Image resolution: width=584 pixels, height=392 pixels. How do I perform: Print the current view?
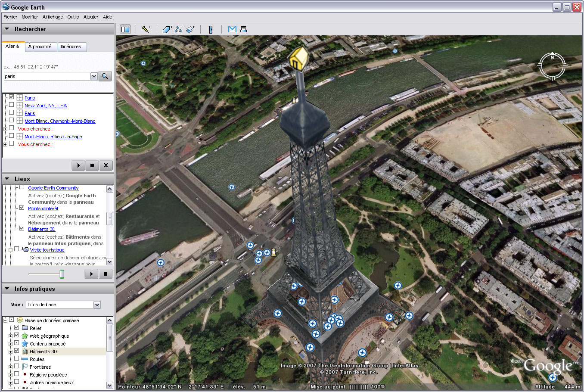(243, 29)
